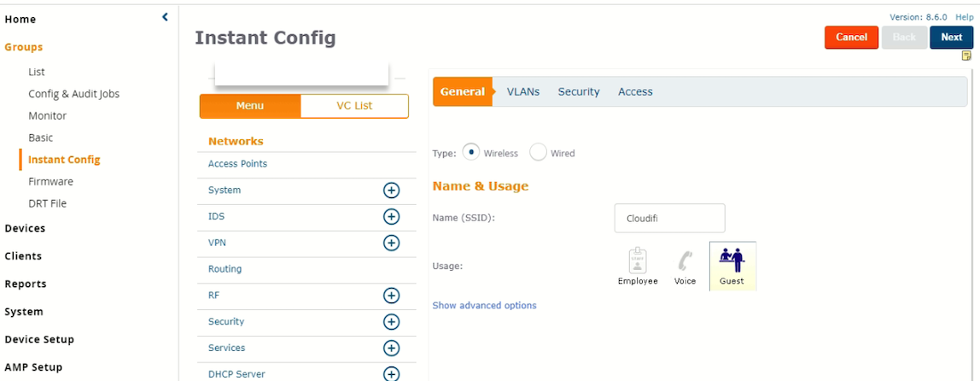This screenshot has height=381, width=980.
Task: Open Firmware under Groups
Action: pos(50,181)
